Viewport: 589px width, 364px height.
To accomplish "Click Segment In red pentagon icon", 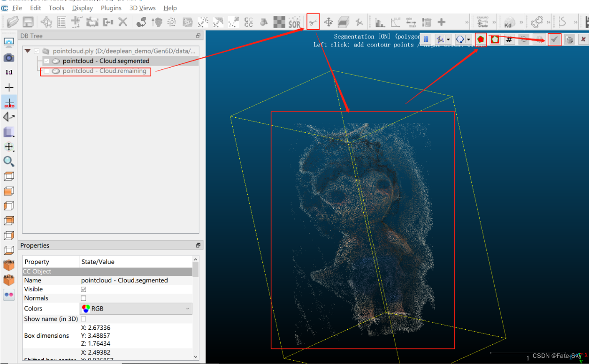I will coord(481,39).
